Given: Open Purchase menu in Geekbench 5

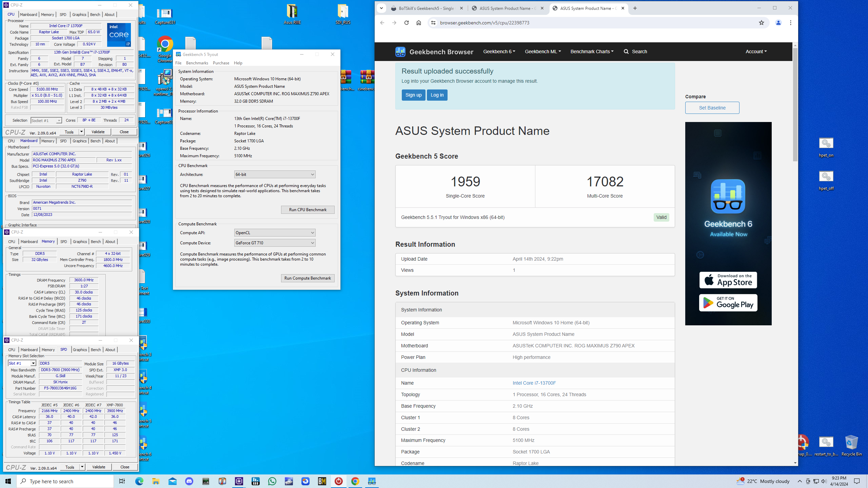Looking at the screenshot, I should (221, 63).
